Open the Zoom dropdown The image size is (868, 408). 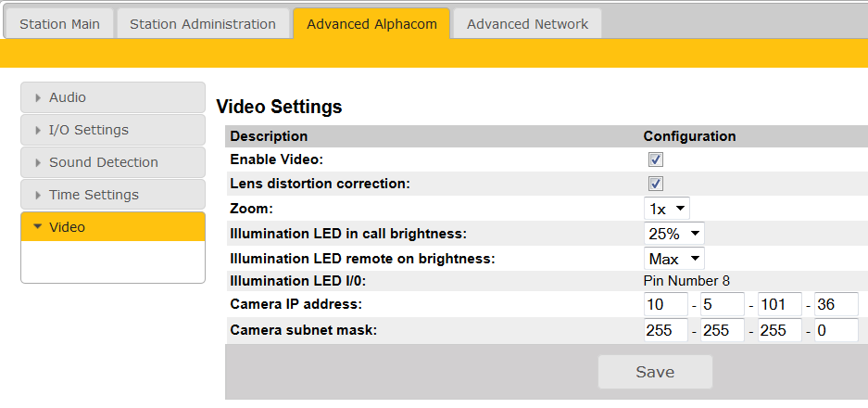pyautogui.click(x=667, y=209)
